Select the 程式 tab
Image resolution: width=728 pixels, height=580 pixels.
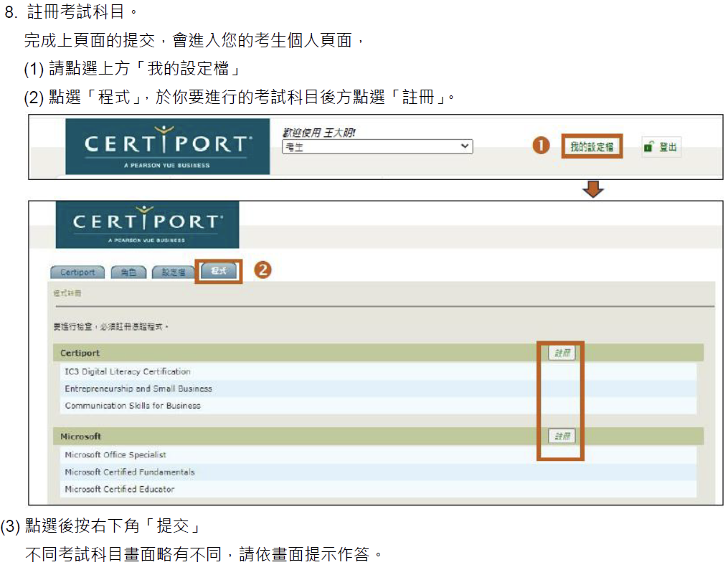coord(219,271)
